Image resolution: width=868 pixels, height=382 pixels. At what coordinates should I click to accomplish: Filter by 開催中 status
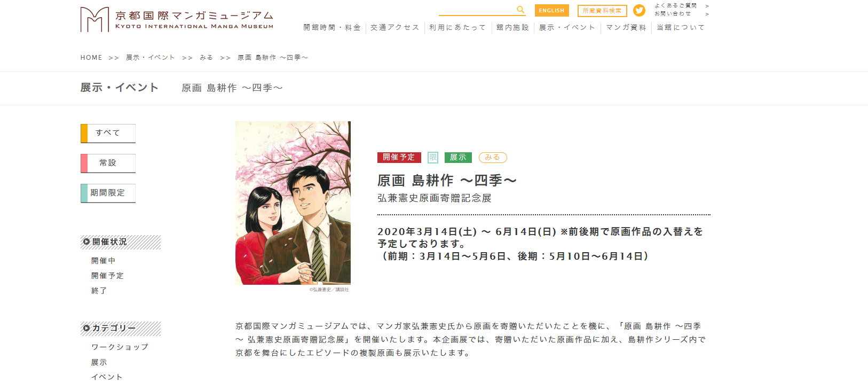pyautogui.click(x=104, y=261)
